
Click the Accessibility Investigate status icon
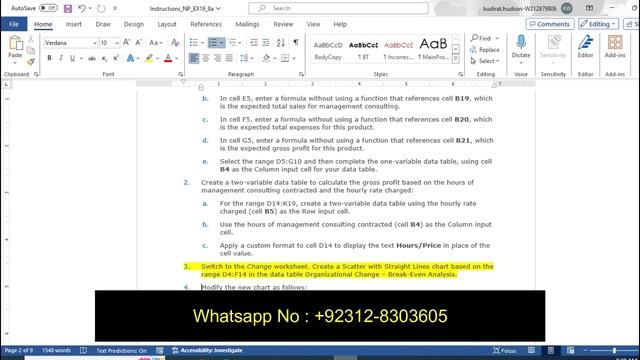[x=175, y=350]
